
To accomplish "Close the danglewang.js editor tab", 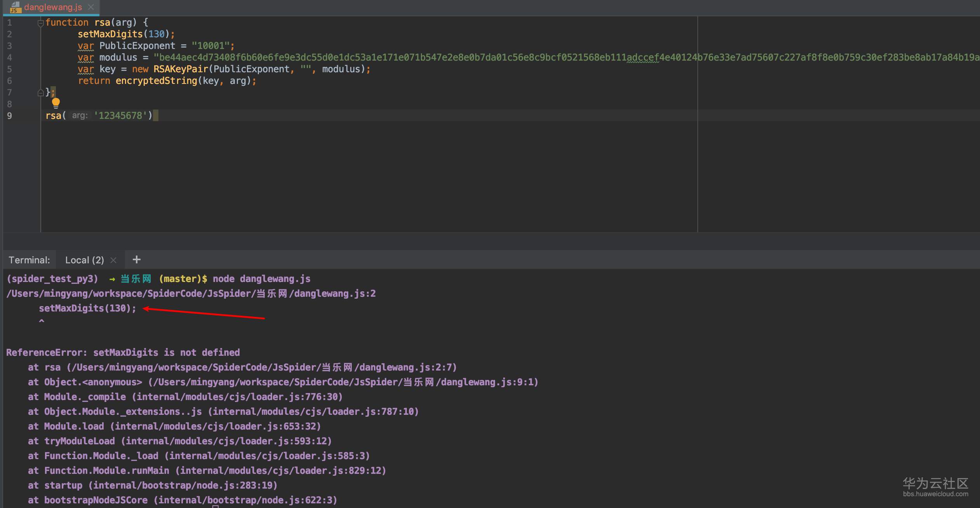I will [91, 7].
